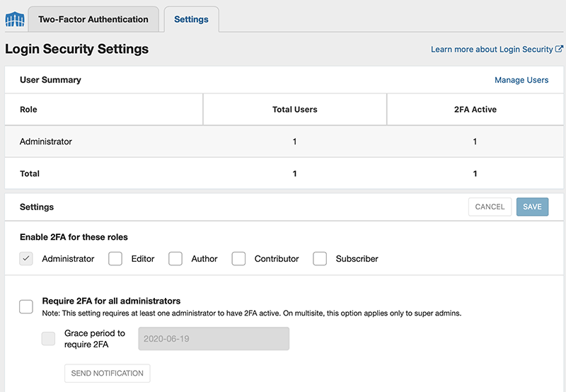Click the grace period date field
This screenshot has height=392, width=566.
(214, 339)
